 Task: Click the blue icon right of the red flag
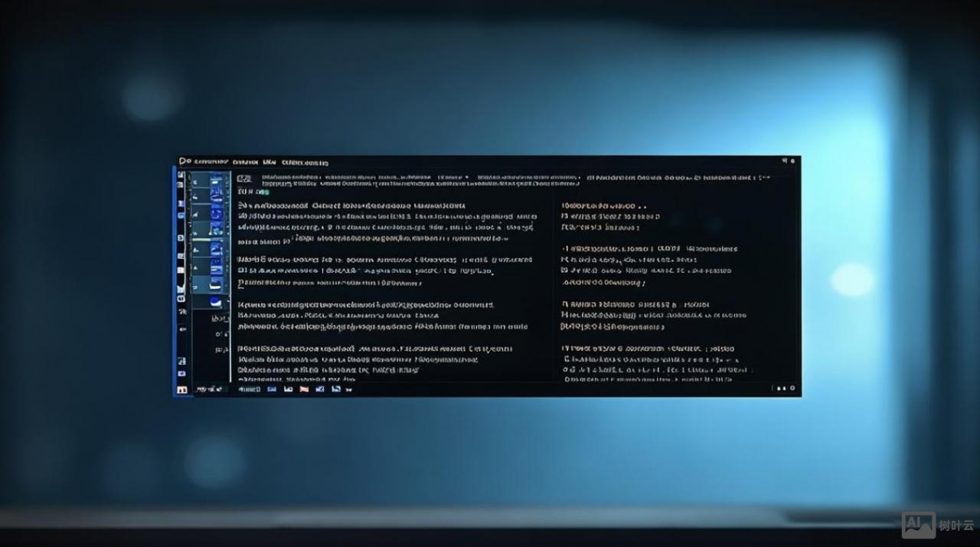(x=319, y=389)
